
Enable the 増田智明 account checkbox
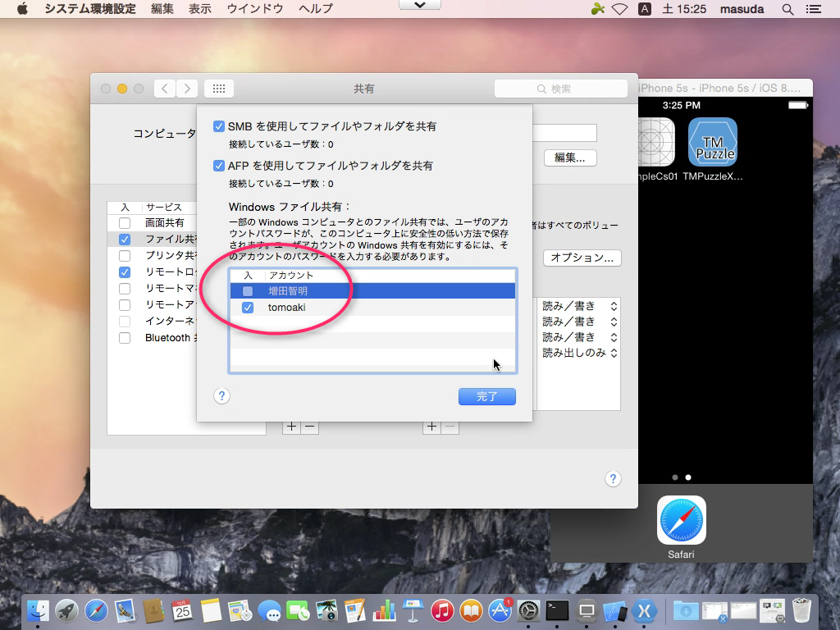tap(248, 291)
